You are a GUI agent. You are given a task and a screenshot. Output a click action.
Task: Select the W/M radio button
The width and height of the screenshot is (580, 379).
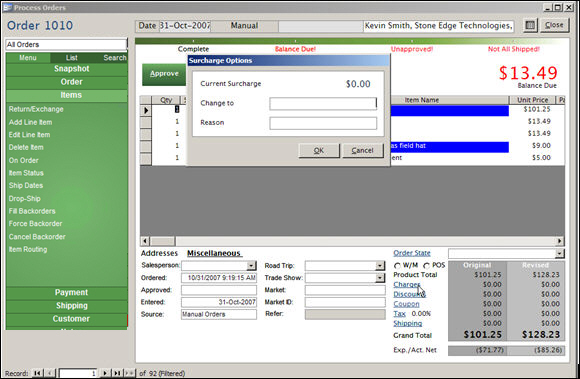(397, 265)
